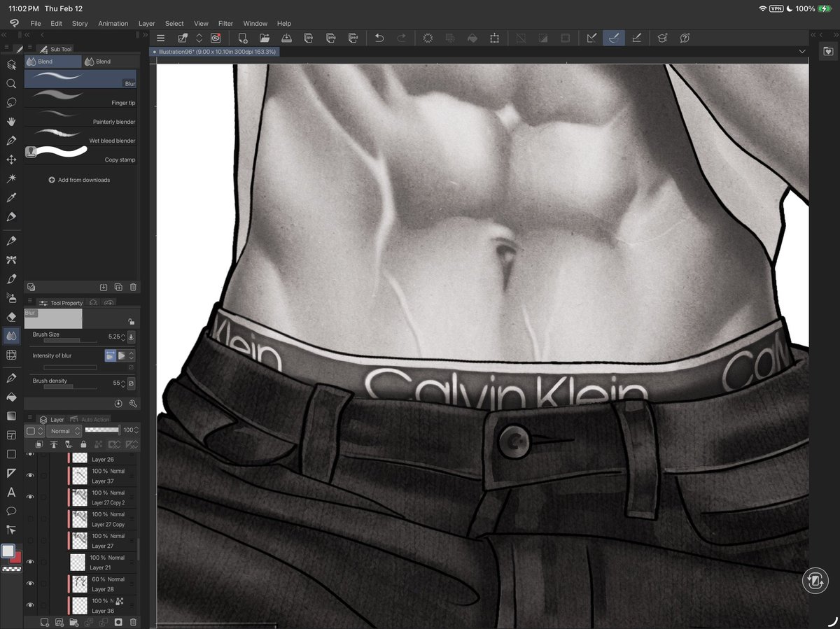Select the Gradient tool
Viewport: 840px width, 629px height.
point(11,416)
